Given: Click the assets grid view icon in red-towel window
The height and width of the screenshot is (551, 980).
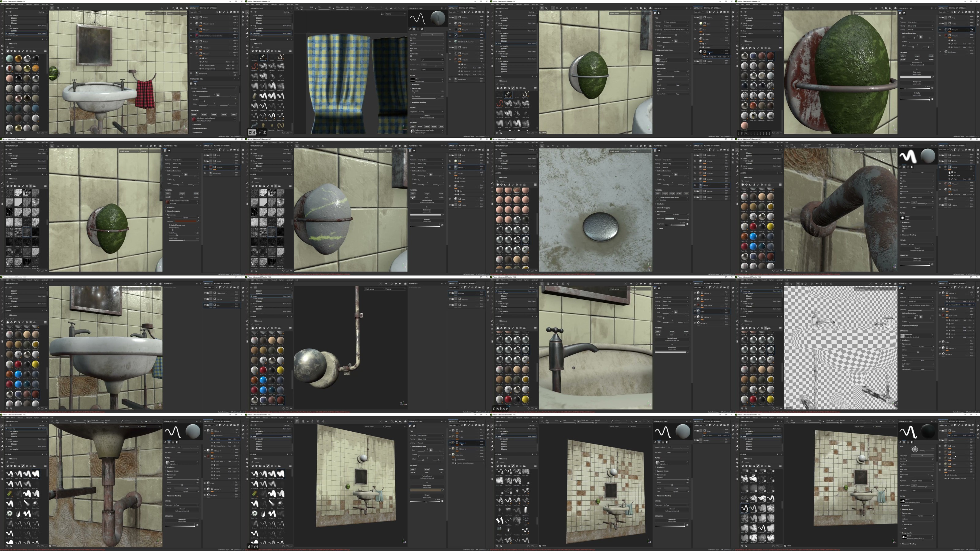Looking at the screenshot, I should [x=45, y=51].
